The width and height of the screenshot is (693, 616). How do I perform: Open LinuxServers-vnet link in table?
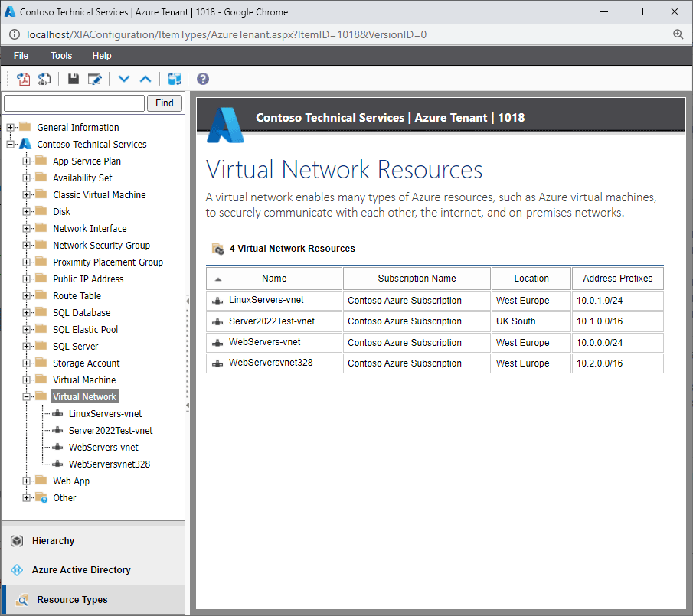click(x=266, y=300)
